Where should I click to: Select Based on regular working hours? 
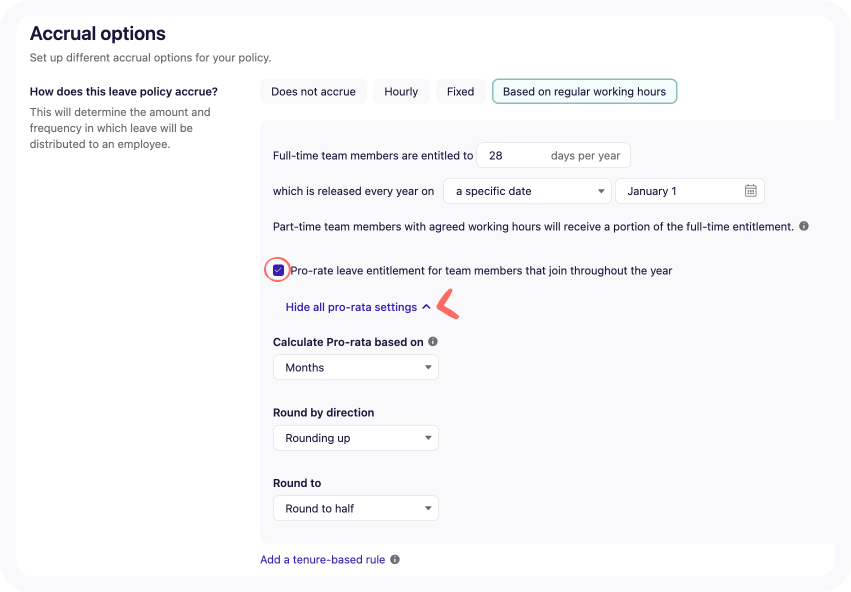tap(584, 92)
